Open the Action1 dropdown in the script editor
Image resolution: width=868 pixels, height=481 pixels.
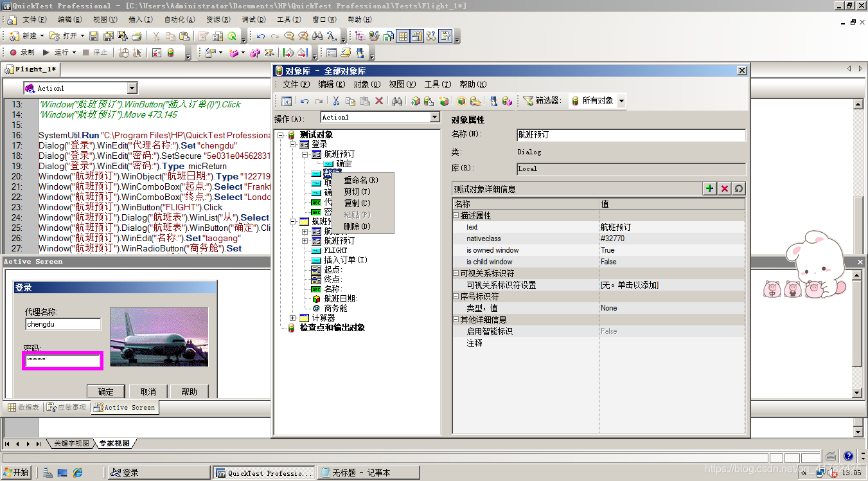(x=132, y=88)
